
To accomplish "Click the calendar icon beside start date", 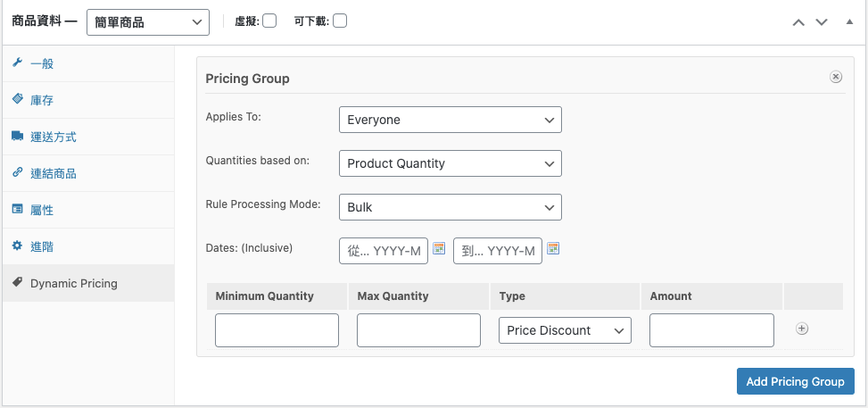I will 439,249.
